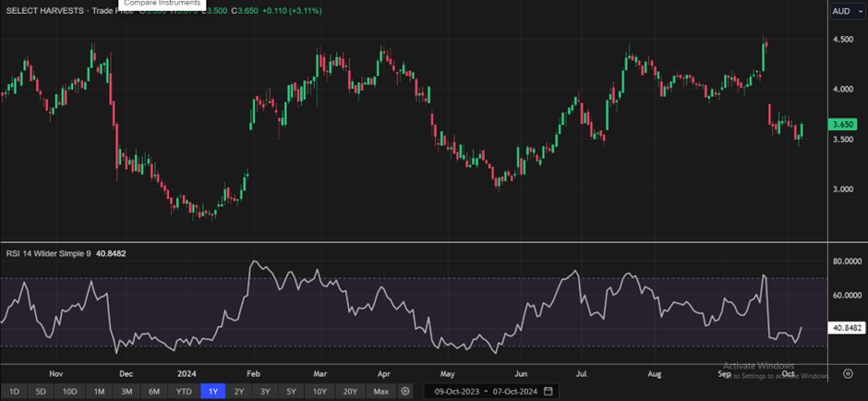Click the 3.650 current price tag on axis
868x401 pixels.
pyautogui.click(x=841, y=125)
